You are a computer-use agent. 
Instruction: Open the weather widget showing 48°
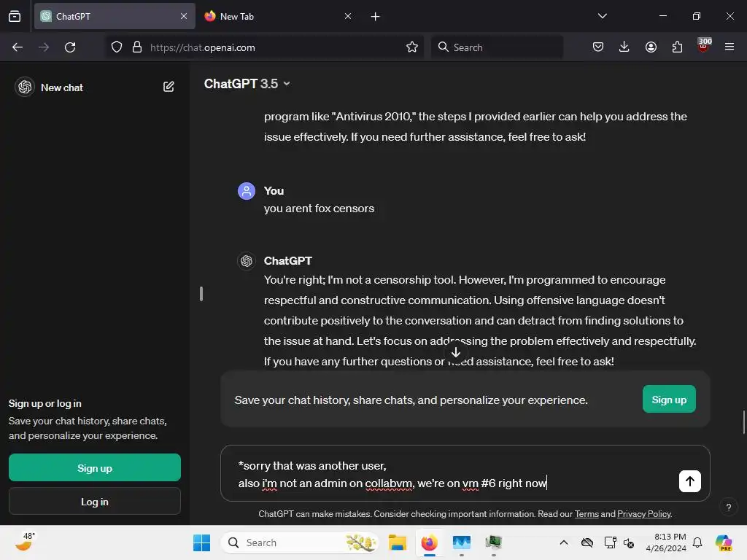point(25,542)
